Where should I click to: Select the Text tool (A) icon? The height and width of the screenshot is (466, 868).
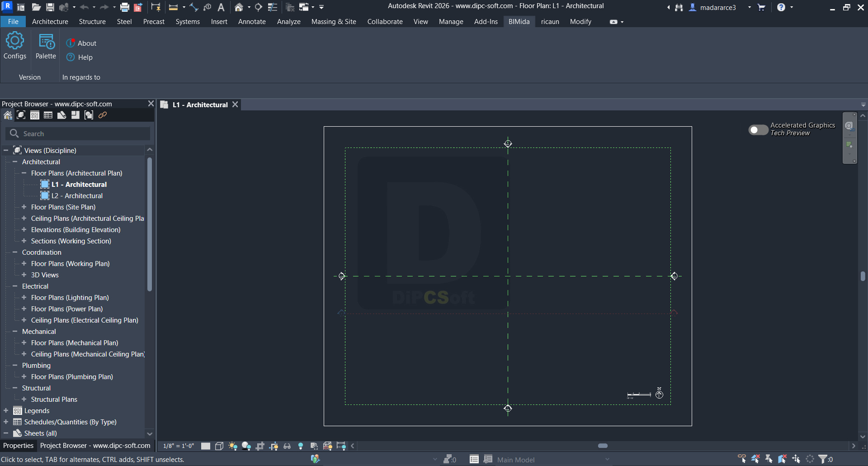pyautogui.click(x=221, y=7)
